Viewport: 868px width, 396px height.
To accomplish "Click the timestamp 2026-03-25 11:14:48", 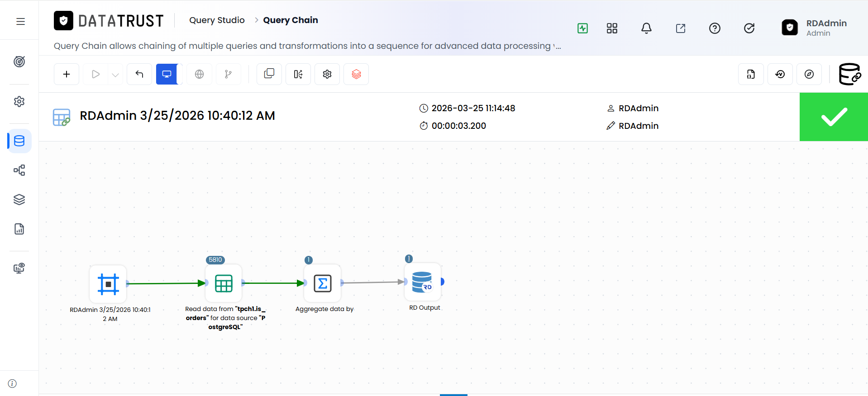I will [x=473, y=108].
